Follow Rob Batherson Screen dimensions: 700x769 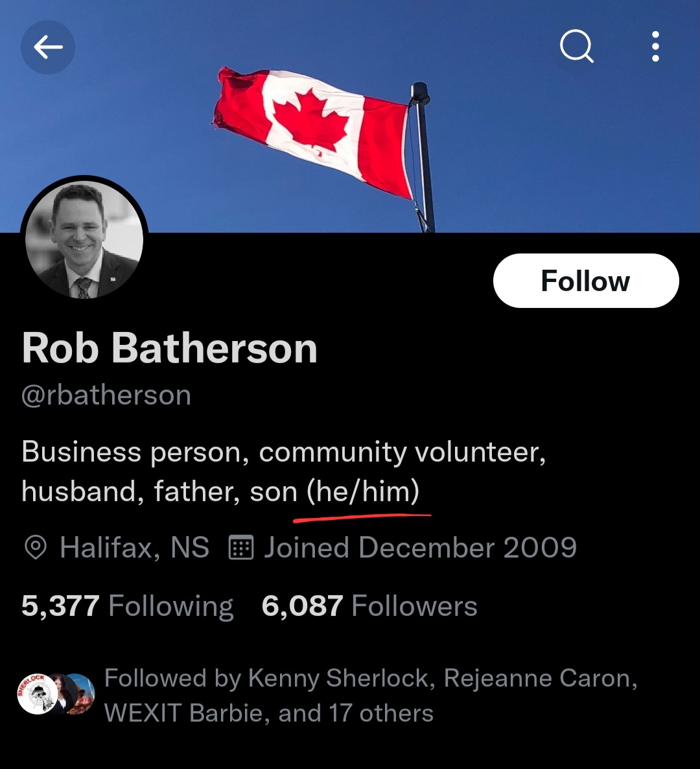pos(586,281)
